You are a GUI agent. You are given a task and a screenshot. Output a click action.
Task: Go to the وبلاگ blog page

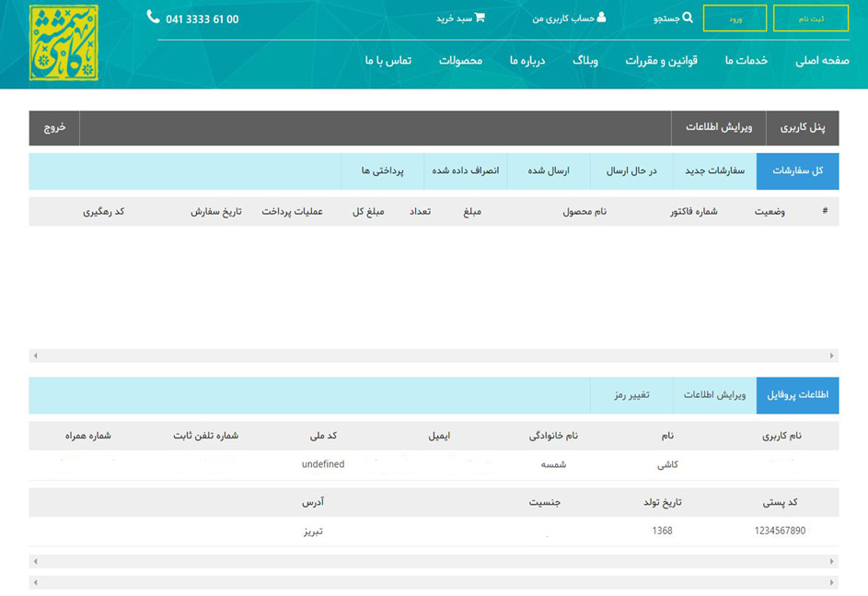(585, 61)
